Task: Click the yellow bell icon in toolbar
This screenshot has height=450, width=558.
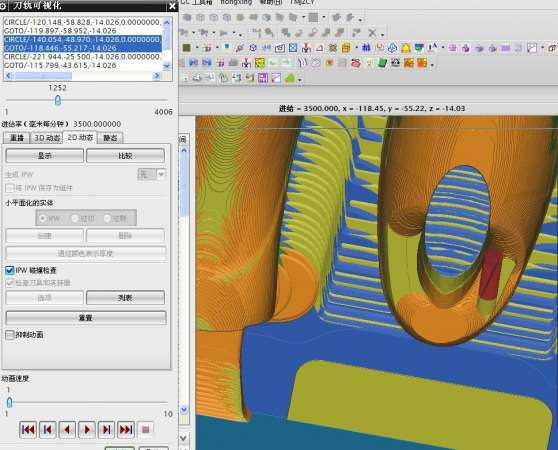Action: point(405,48)
